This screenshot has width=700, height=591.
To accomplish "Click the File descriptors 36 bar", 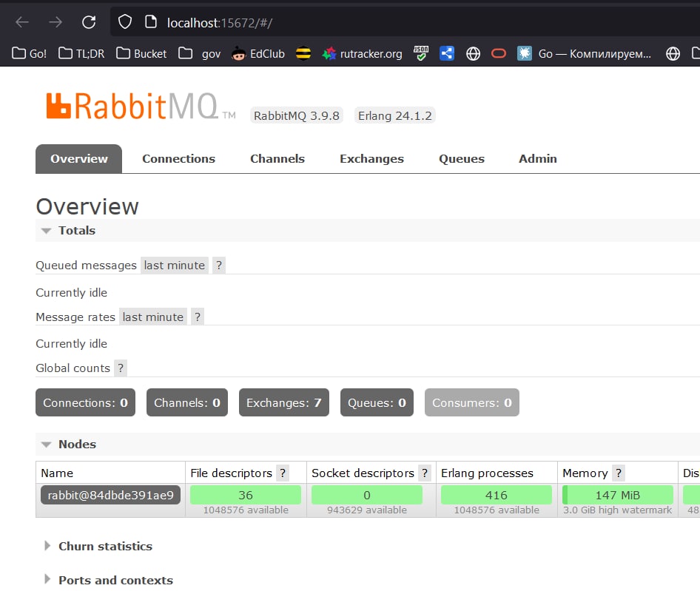I will coord(246,495).
